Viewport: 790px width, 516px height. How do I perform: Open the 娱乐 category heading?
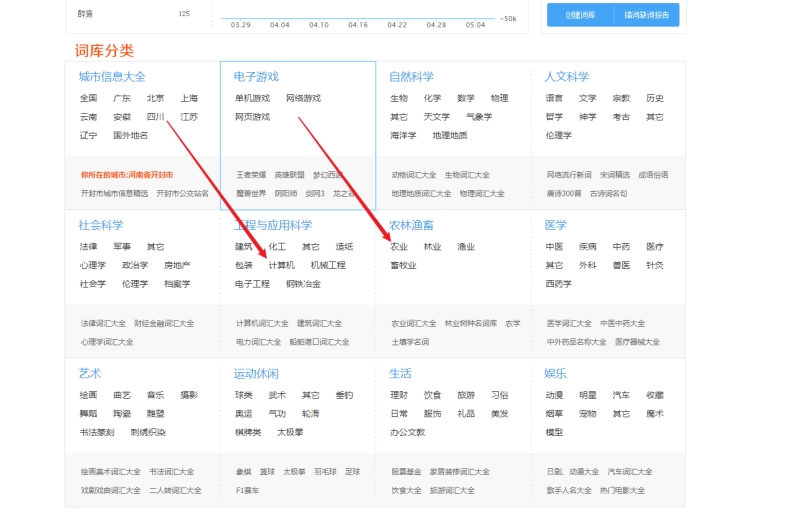click(x=555, y=373)
